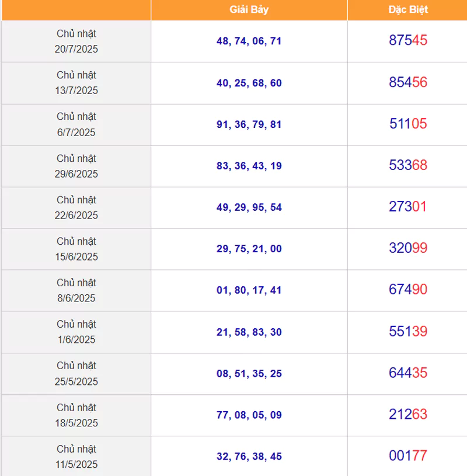This screenshot has width=467, height=476.
Task: Click the special prize number 55139
Action: tap(408, 331)
